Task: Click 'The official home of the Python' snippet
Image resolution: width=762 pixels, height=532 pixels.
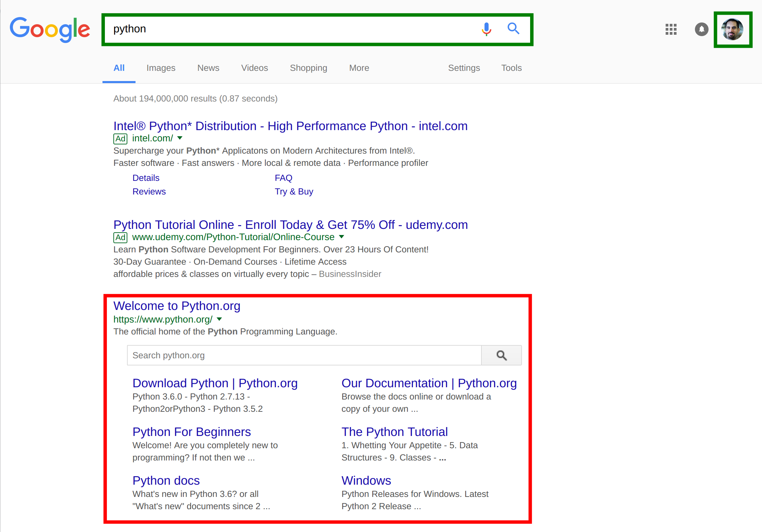Action: [225, 331]
